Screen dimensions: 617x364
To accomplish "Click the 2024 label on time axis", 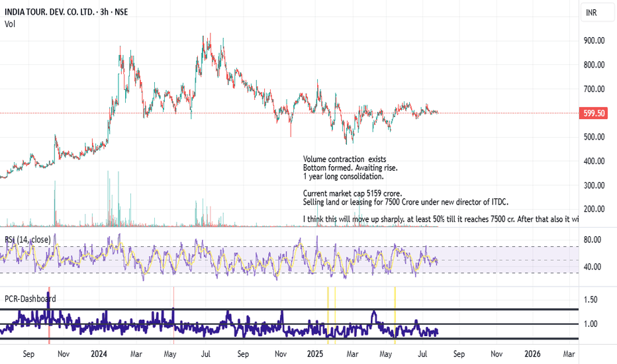I will (99, 354).
